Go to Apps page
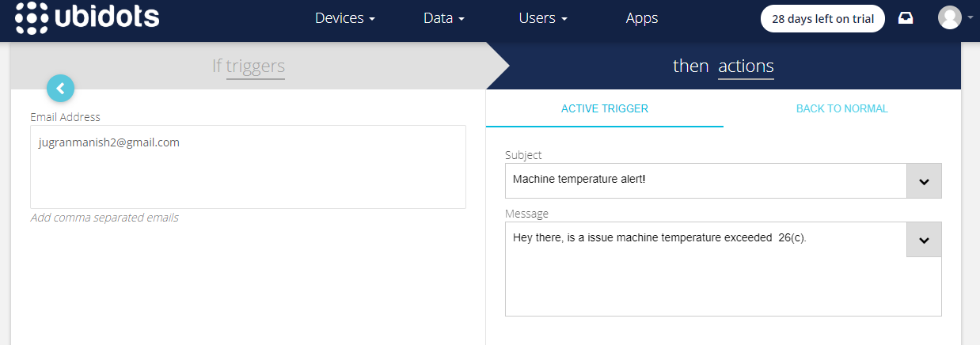Image resolution: width=980 pixels, height=345 pixels. [642, 18]
